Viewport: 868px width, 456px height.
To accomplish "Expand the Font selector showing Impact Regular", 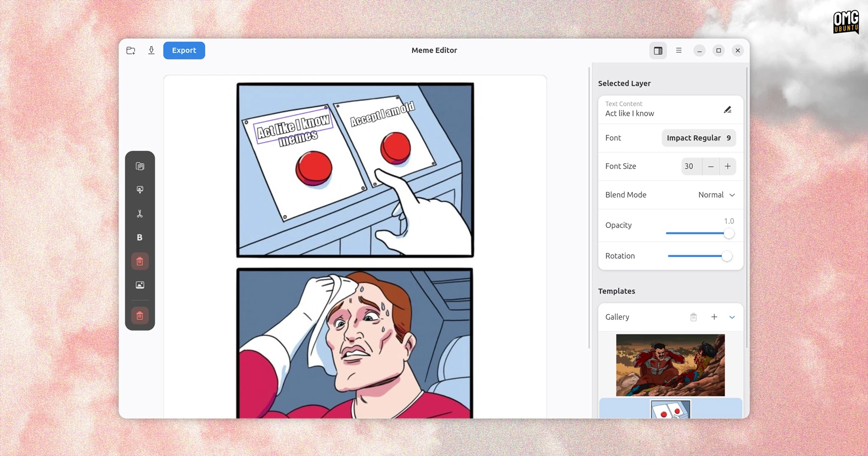I will (x=698, y=138).
